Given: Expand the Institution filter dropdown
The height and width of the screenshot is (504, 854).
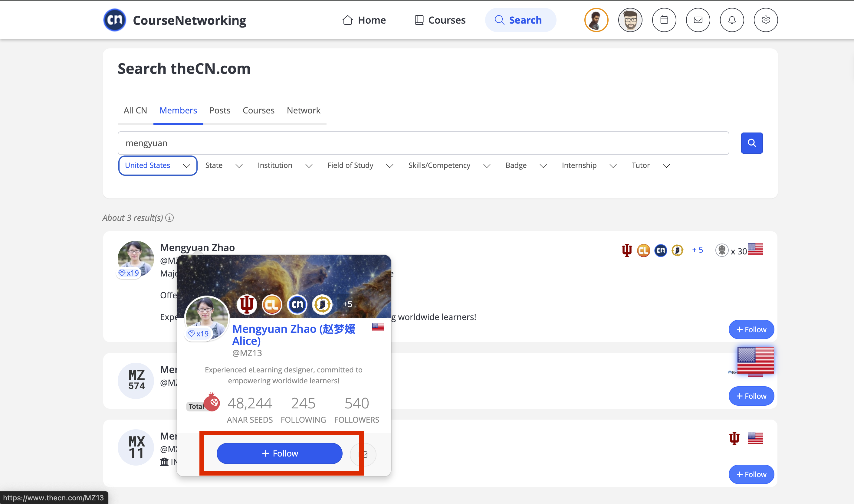Looking at the screenshot, I should point(285,165).
